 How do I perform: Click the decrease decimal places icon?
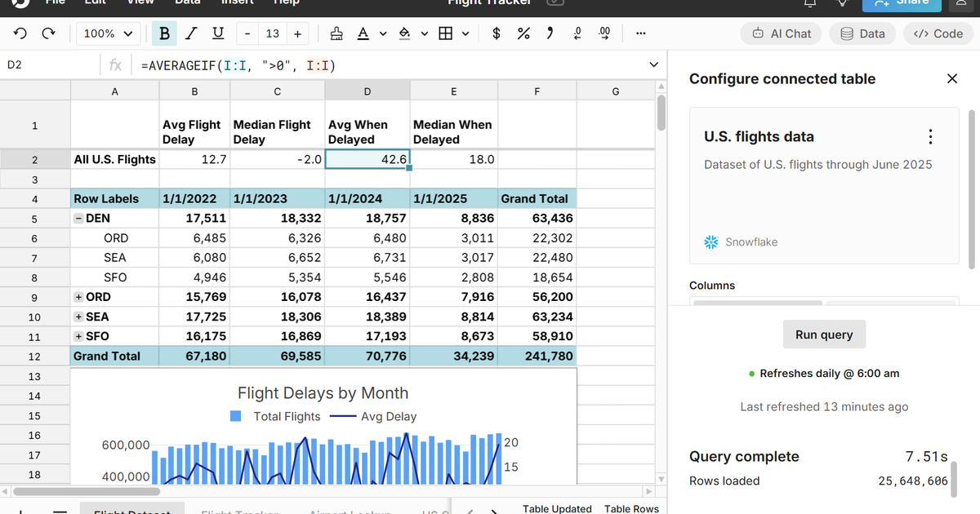(577, 33)
